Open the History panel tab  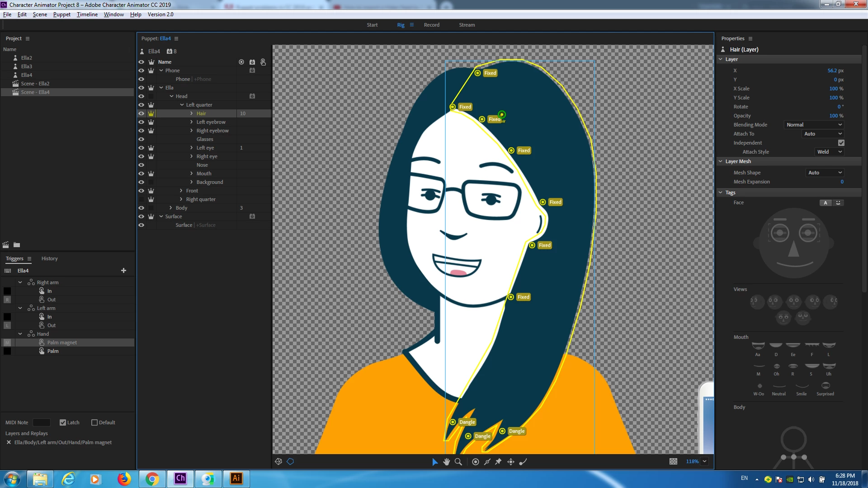[x=49, y=258]
